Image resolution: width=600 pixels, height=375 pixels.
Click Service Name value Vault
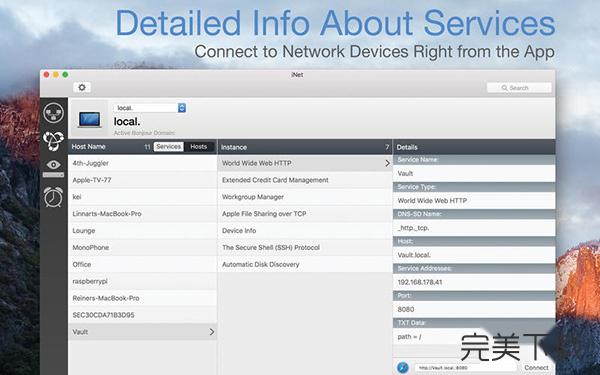click(x=474, y=173)
